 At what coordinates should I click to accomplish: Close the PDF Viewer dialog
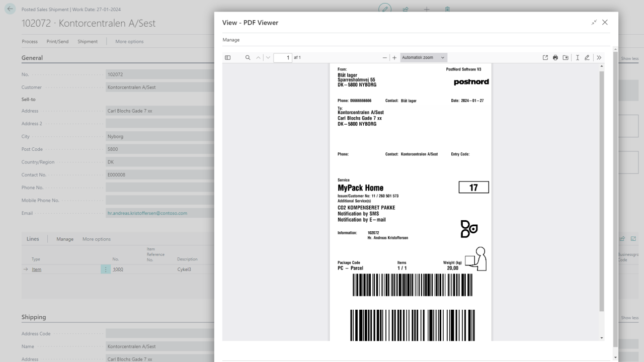tap(605, 23)
